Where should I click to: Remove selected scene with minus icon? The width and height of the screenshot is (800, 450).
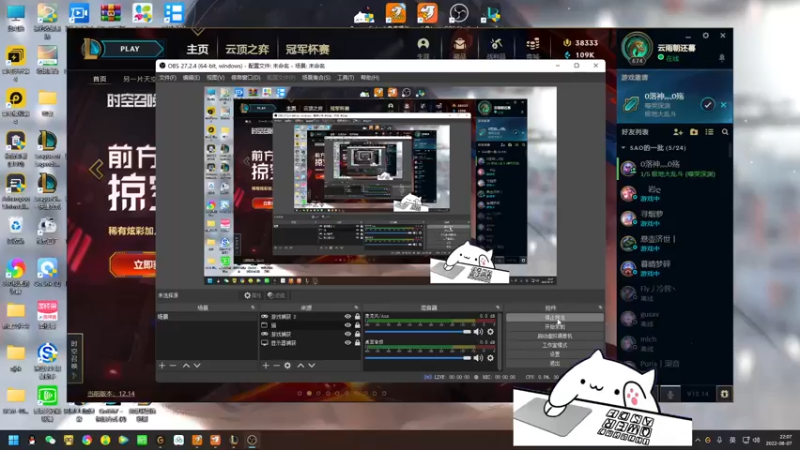click(173, 366)
